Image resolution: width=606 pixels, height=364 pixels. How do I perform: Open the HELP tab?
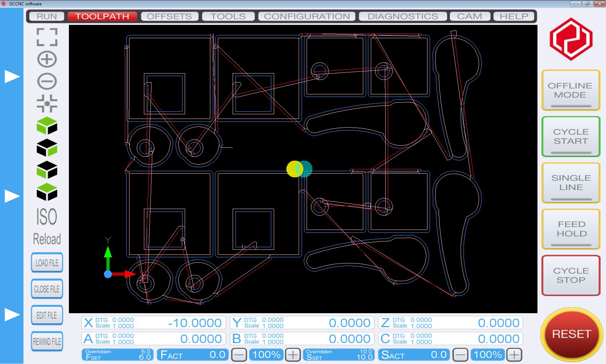click(514, 17)
